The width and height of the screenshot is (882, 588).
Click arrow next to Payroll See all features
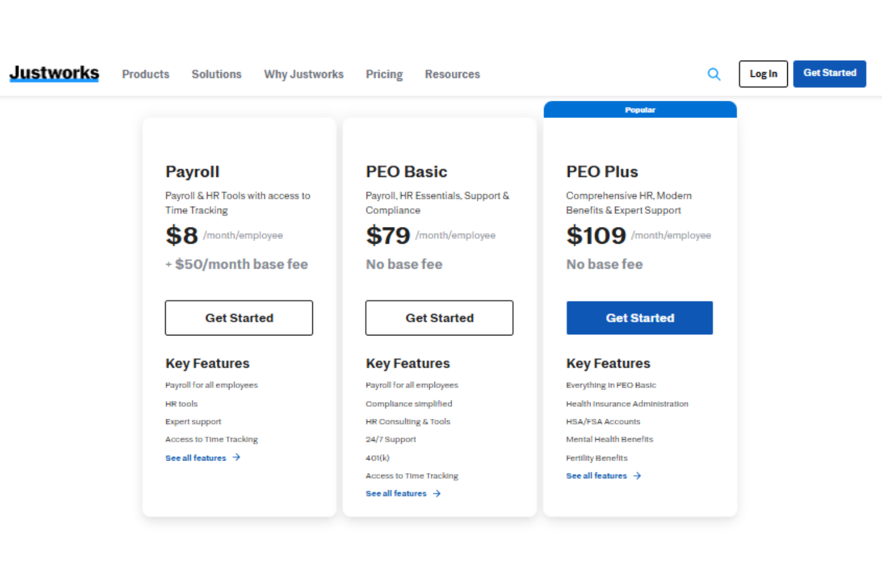click(237, 458)
